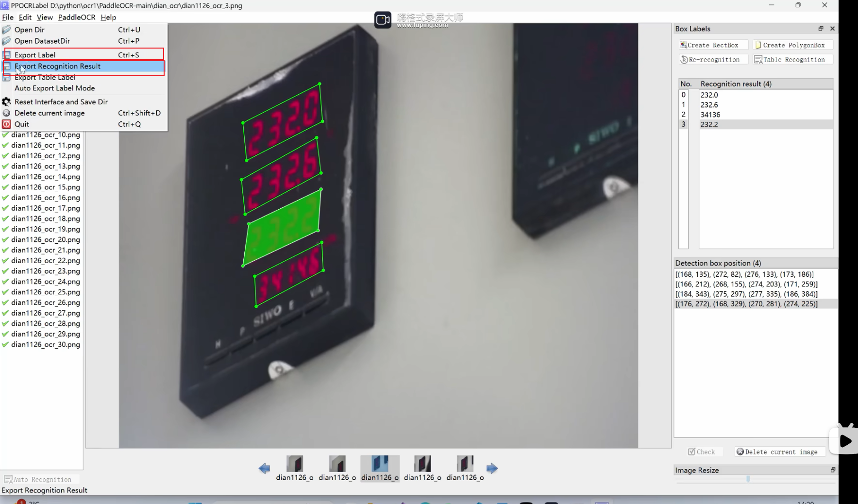Start Table Recognition
The width and height of the screenshot is (858, 504).
tap(793, 60)
